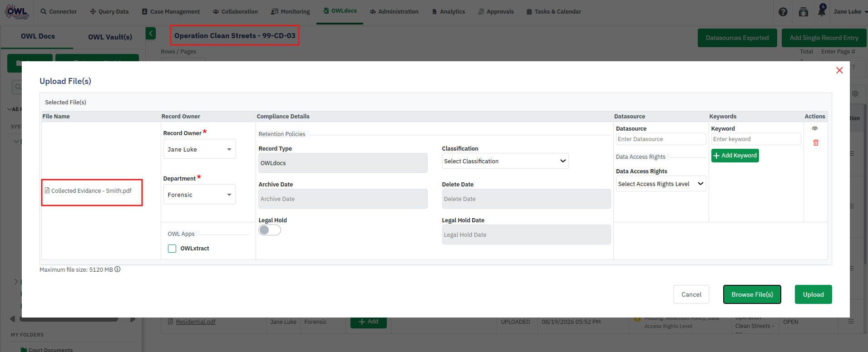Click the maximum file size info icon
Image resolution: width=868 pixels, height=352 pixels.
pos(118,269)
